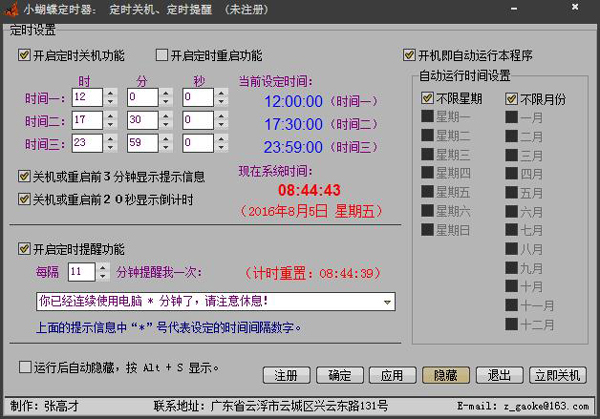Click the 立即关机 button
The height and width of the screenshot is (419, 600).
click(558, 375)
